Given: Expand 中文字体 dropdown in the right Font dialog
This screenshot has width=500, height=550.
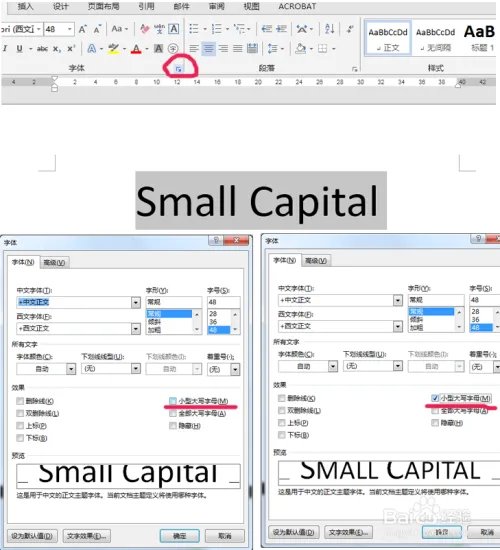Looking at the screenshot, I should [398, 300].
